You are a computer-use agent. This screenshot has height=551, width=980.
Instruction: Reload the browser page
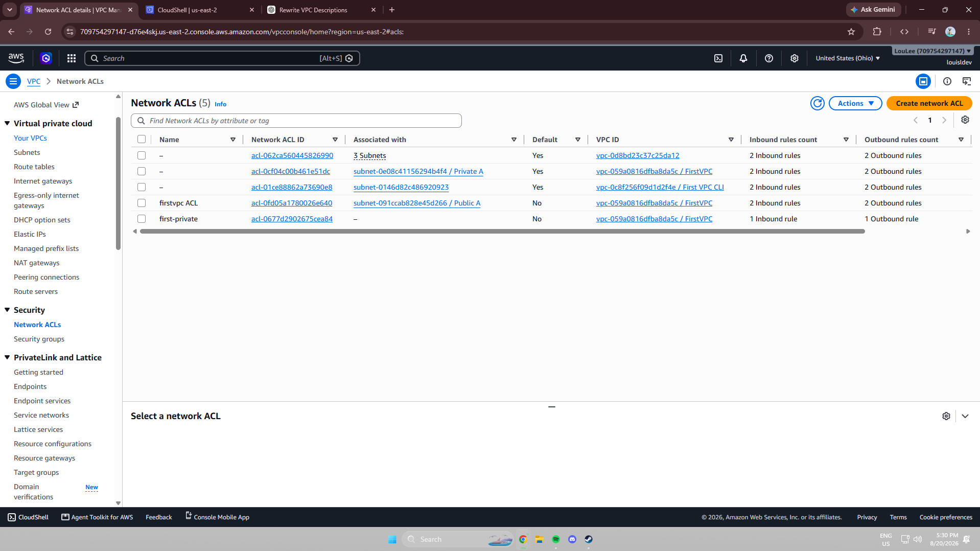(48, 32)
